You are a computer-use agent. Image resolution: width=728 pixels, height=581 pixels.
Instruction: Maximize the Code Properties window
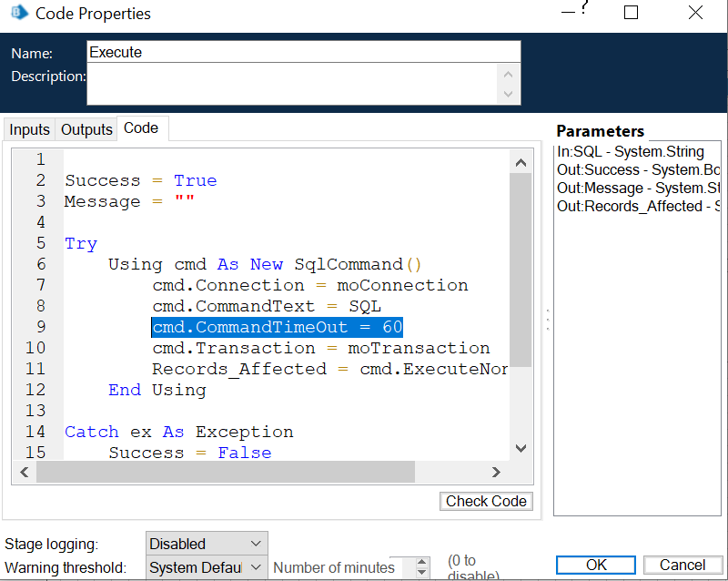(631, 13)
